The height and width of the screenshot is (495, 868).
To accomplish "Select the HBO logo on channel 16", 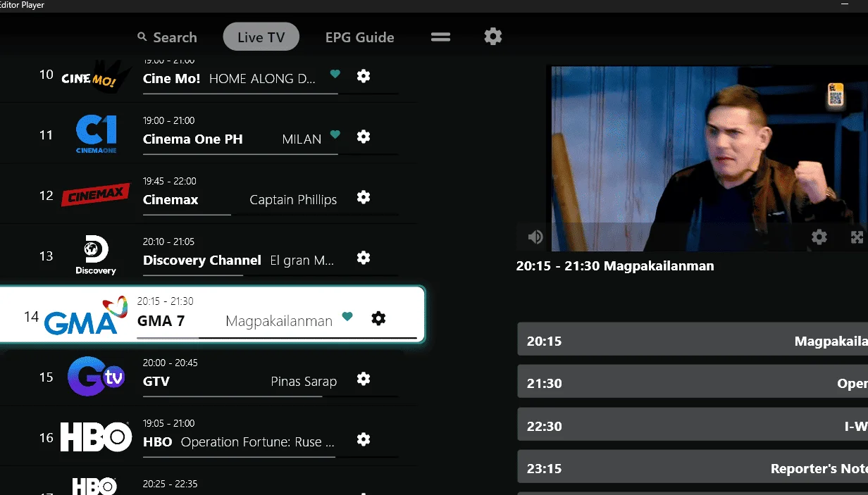I will pyautogui.click(x=96, y=437).
